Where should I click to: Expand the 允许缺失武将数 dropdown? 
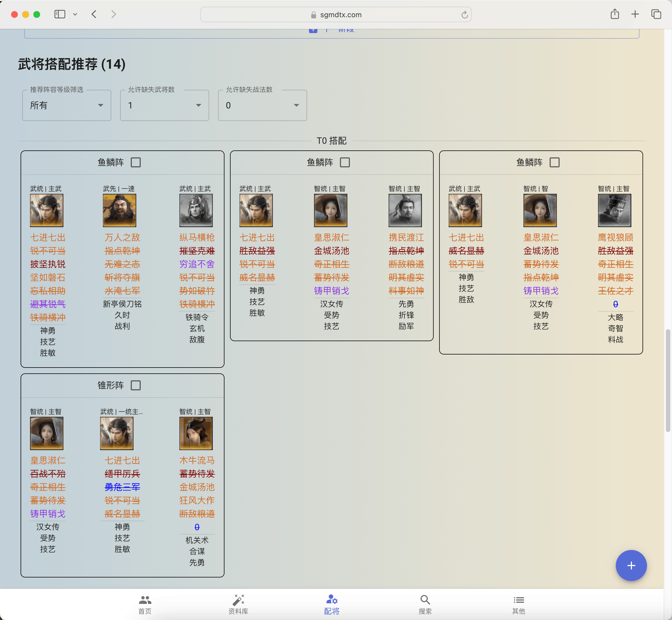[x=164, y=105]
